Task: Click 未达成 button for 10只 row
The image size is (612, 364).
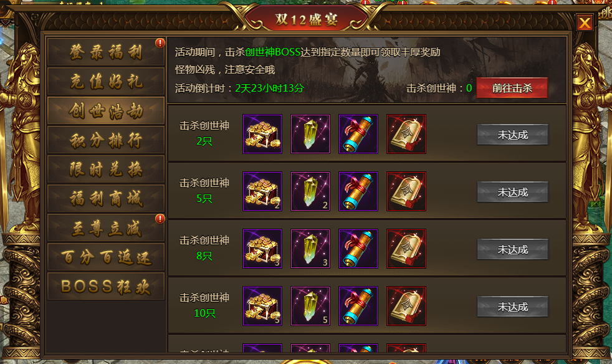Action: click(512, 307)
